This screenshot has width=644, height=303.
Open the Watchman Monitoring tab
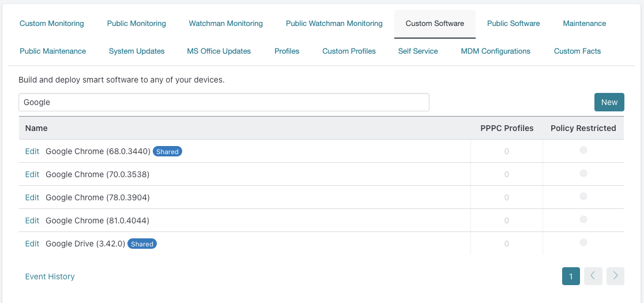pyautogui.click(x=225, y=24)
